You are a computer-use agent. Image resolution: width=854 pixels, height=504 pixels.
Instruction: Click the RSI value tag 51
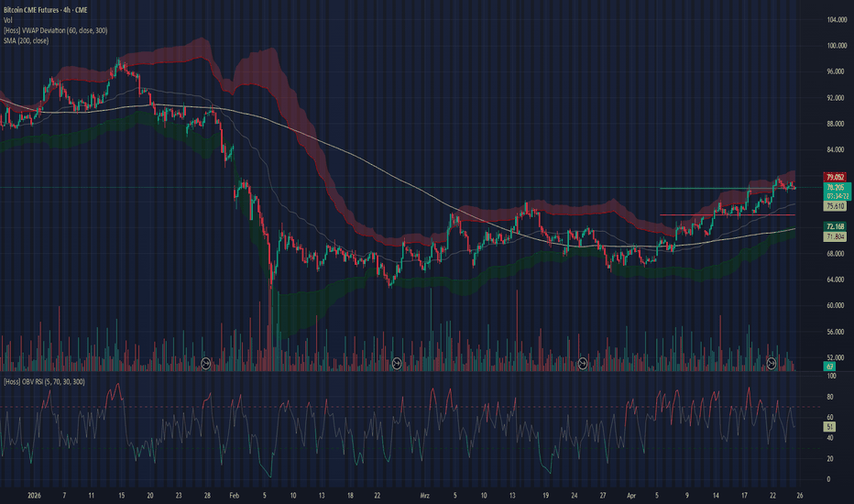(829, 427)
